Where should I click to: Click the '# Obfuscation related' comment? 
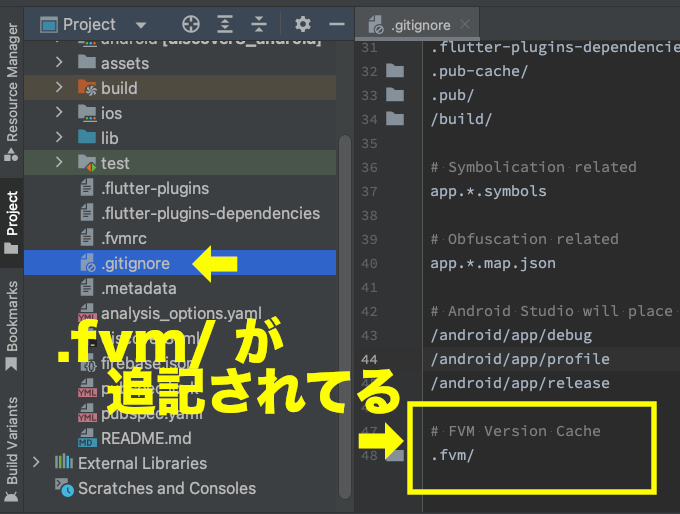pos(524,239)
